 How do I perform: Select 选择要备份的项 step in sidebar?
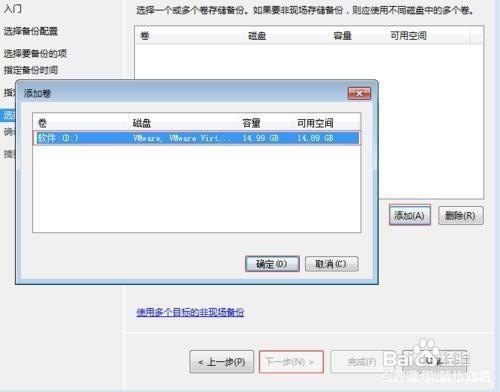35,53
